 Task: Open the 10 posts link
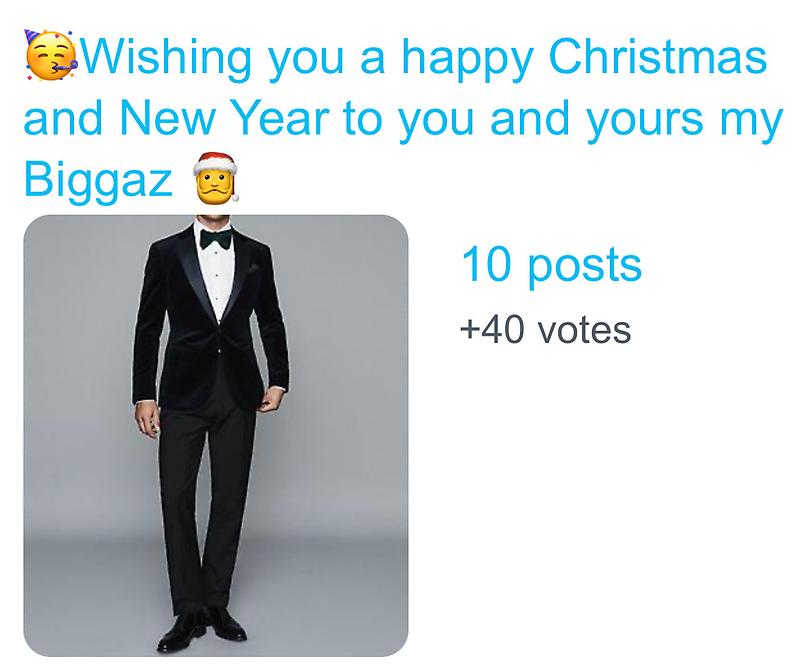coord(550,265)
